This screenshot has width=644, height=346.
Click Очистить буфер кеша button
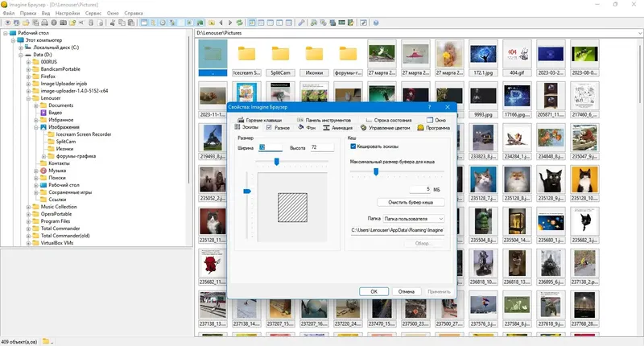pyautogui.click(x=411, y=202)
